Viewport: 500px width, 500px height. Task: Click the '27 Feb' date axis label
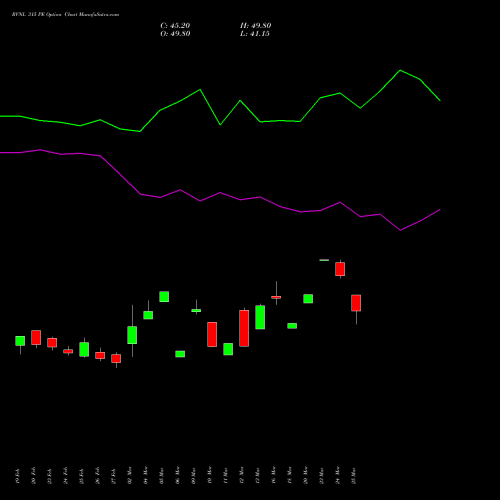pyautogui.click(x=114, y=476)
